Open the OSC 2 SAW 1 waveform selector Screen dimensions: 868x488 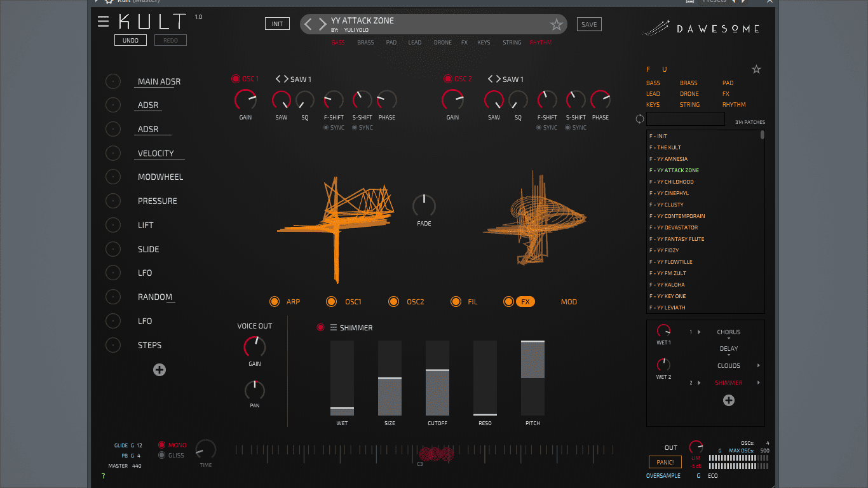tap(513, 79)
